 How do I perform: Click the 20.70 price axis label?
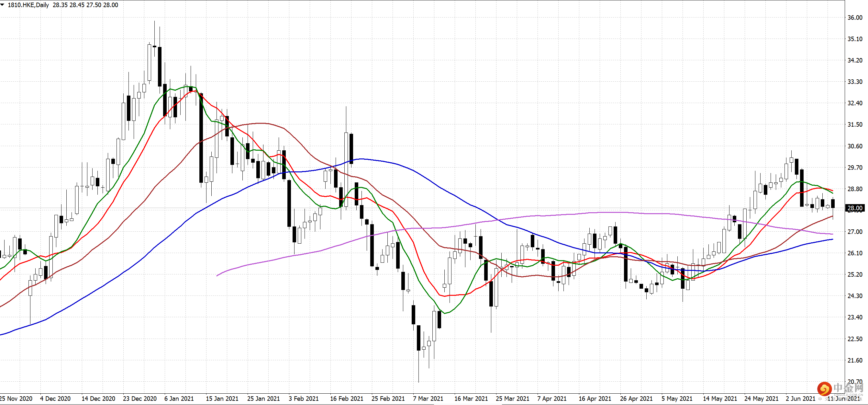tap(855, 382)
